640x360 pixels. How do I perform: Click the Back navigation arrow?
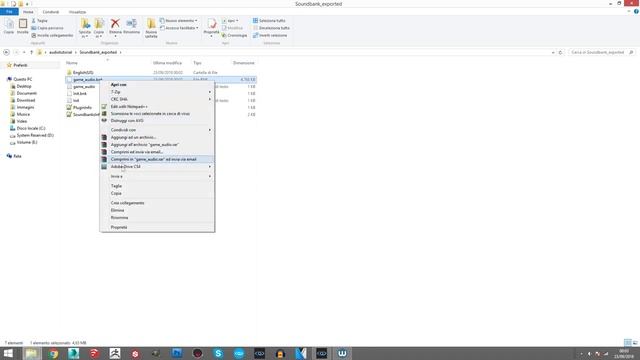6,52
